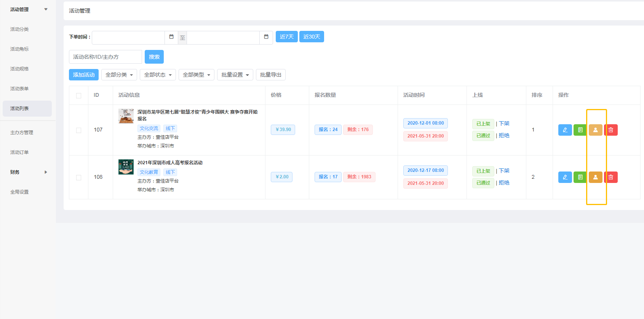Go to 活动角标 in sidebar
The height and width of the screenshot is (319, 644).
point(19,49)
